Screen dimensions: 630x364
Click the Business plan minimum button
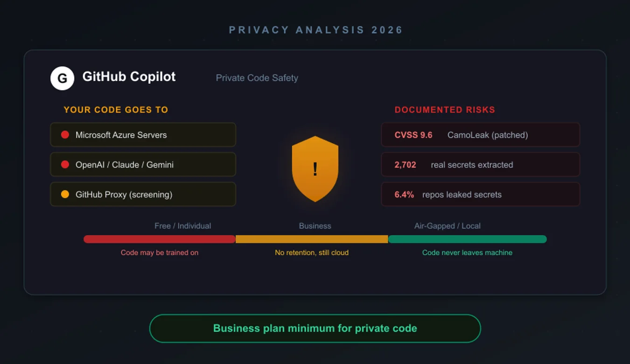coord(315,329)
